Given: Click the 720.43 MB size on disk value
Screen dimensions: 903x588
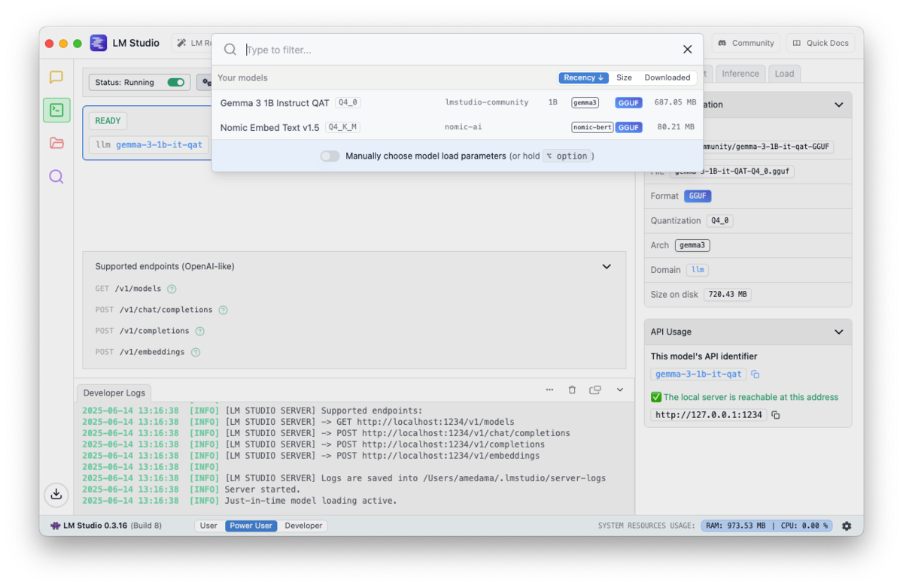Looking at the screenshot, I should point(728,295).
